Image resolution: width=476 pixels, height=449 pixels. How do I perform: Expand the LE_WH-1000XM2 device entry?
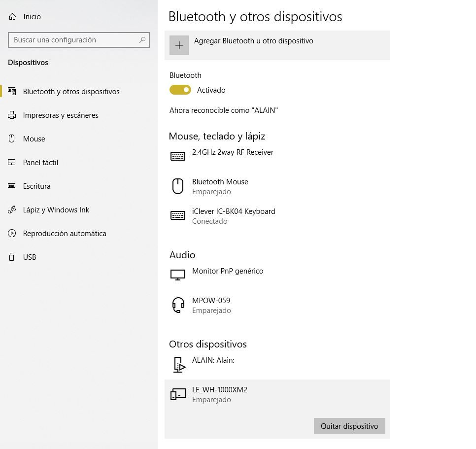[219, 394]
